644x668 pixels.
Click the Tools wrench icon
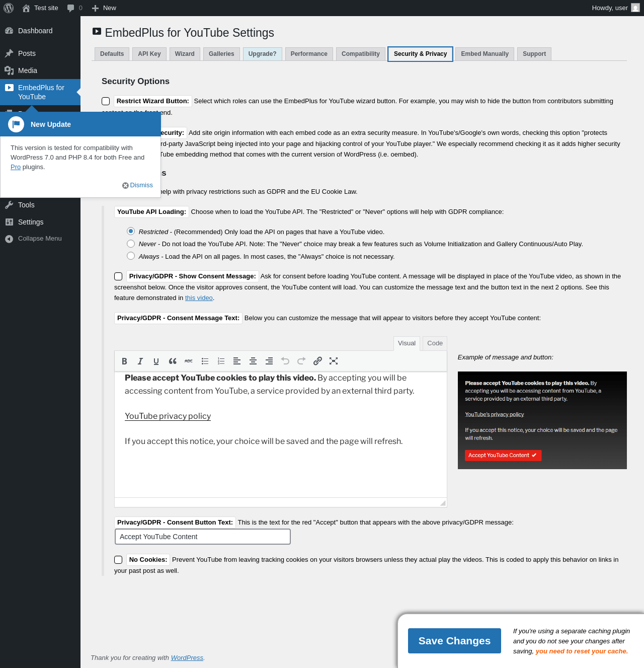[9, 205]
